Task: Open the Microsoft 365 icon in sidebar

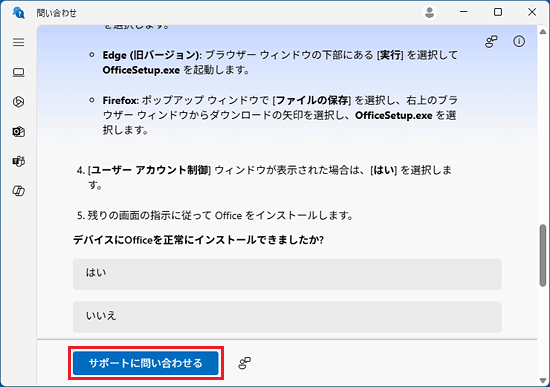Action: pos(19,102)
